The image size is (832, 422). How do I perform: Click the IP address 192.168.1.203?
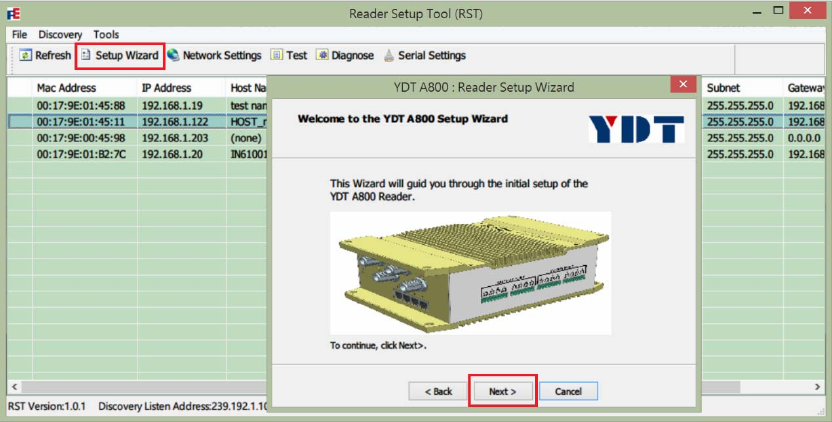click(x=175, y=138)
